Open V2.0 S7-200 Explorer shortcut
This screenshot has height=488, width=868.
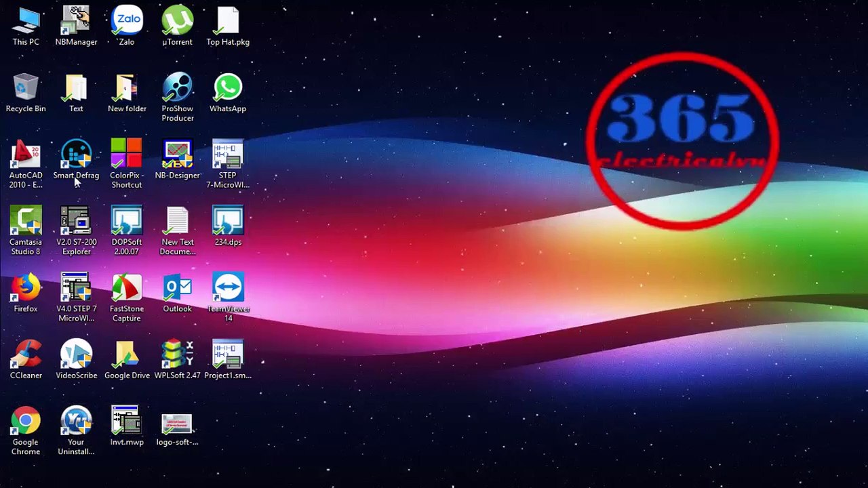pyautogui.click(x=76, y=231)
